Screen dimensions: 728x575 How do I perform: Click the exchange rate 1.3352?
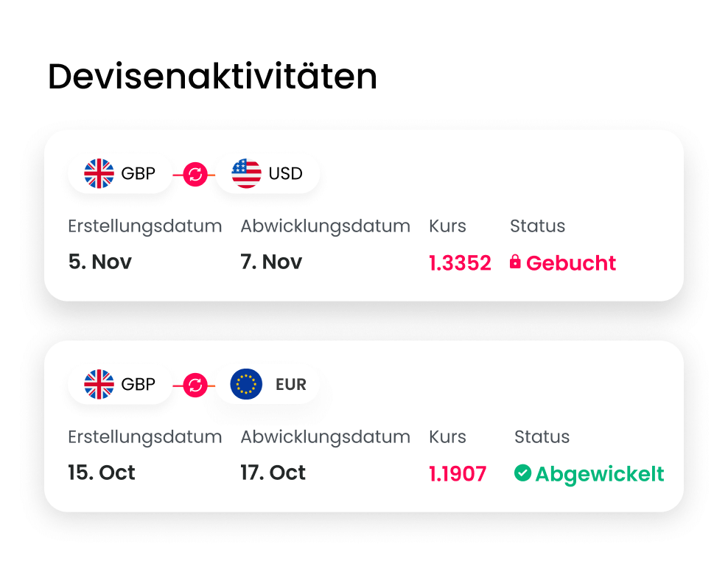460,263
